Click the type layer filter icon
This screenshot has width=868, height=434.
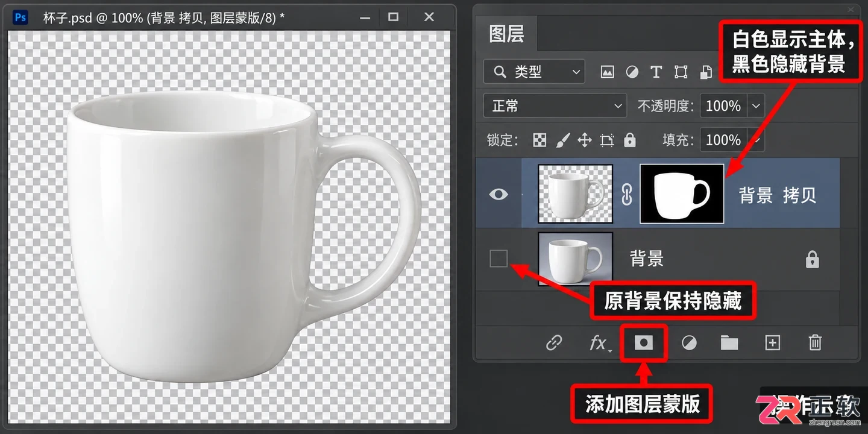[x=656, y=72]
